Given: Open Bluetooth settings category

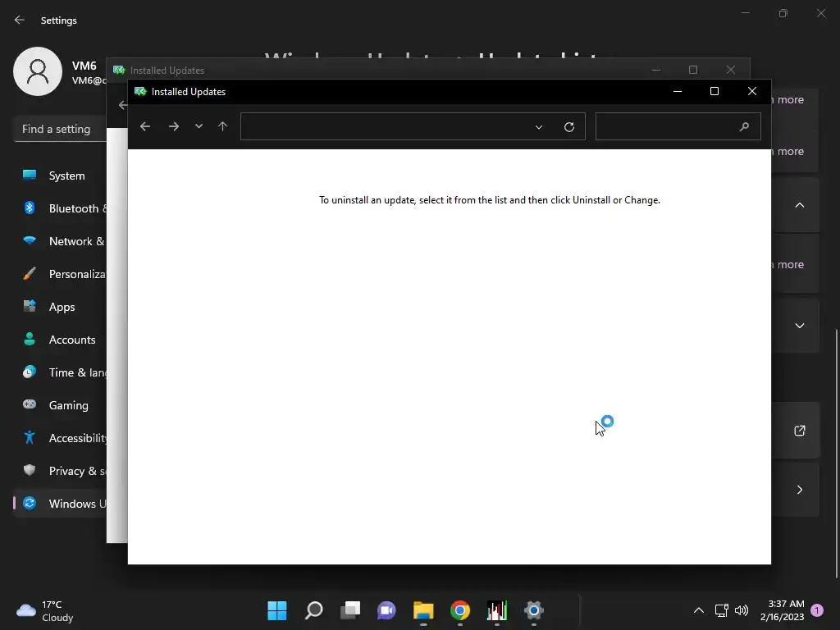Looking at the screenshot, I should point(59,208).
